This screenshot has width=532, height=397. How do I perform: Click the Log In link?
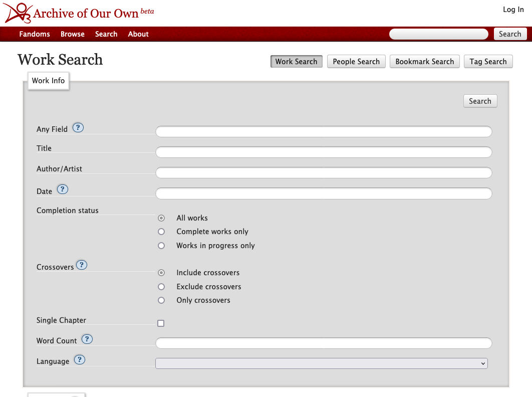pos(513,10)
